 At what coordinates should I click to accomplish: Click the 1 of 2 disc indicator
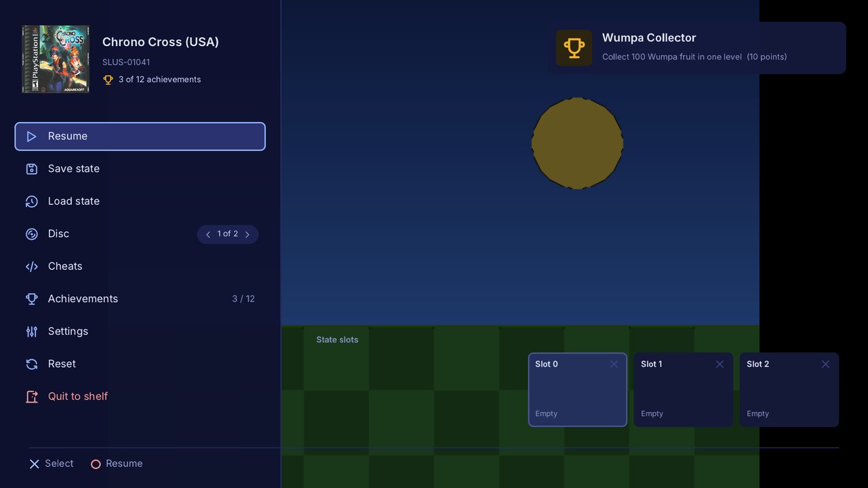(x=228, y=234)
